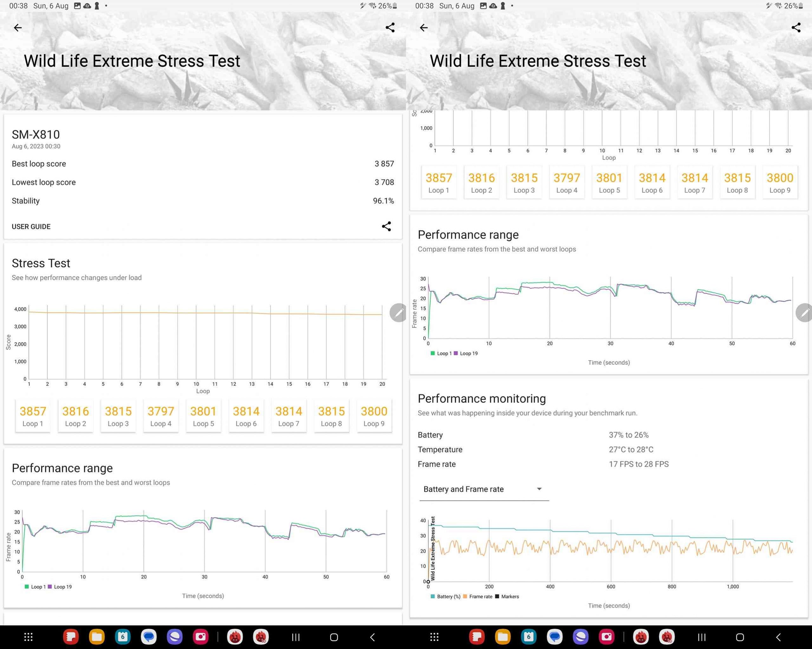Open performance monitoring dropdown selector
This screenshot has width=812, height=649.
click(x=482, y=489)
